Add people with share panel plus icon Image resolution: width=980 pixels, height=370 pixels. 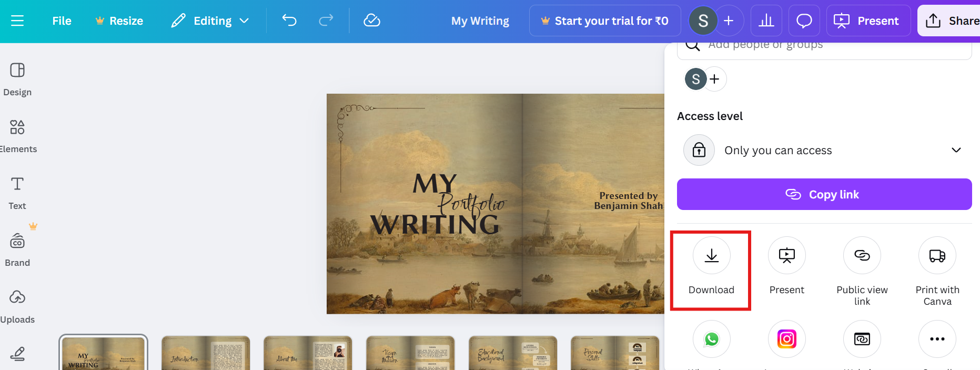[714, 79]
